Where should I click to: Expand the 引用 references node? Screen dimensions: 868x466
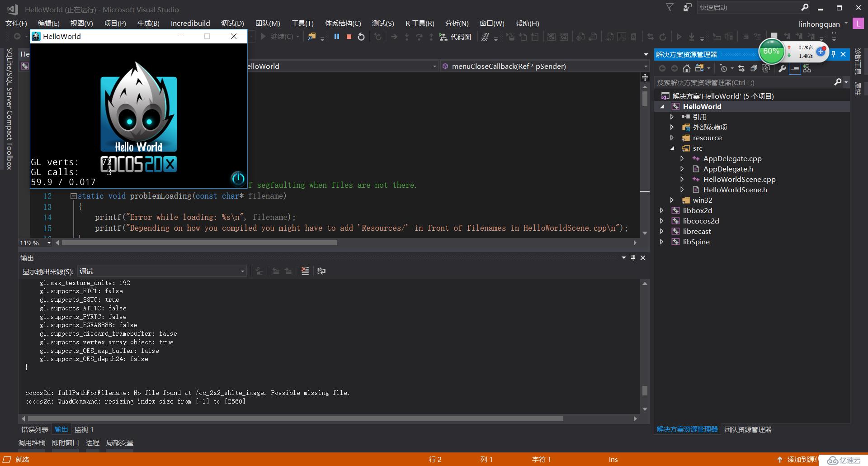672,117
